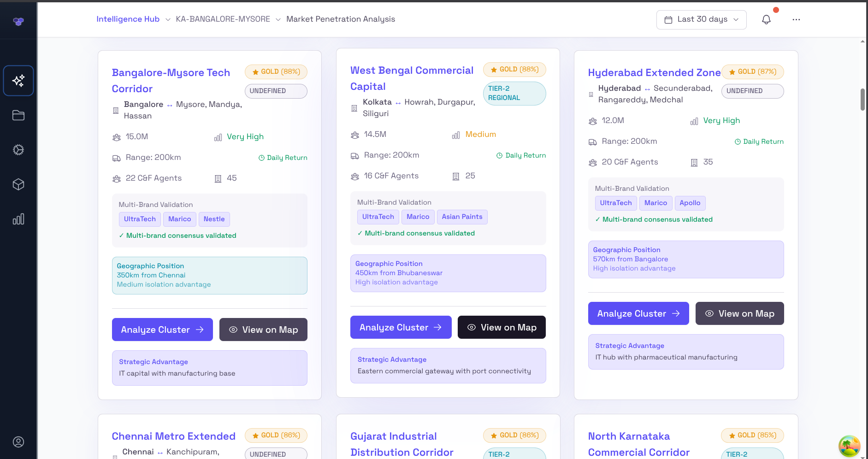The image size is (868, 459).
Task: Open the Last 30 days date filter
Action: [x=701, y=19]
